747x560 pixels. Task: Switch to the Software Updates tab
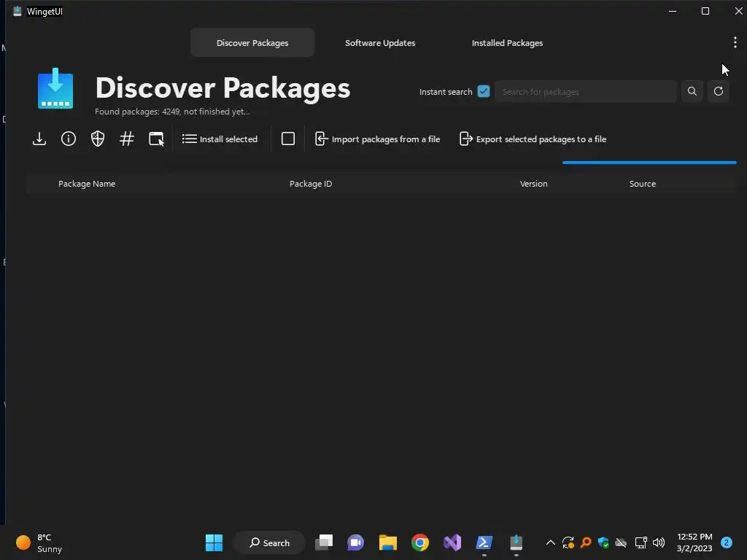380,43
